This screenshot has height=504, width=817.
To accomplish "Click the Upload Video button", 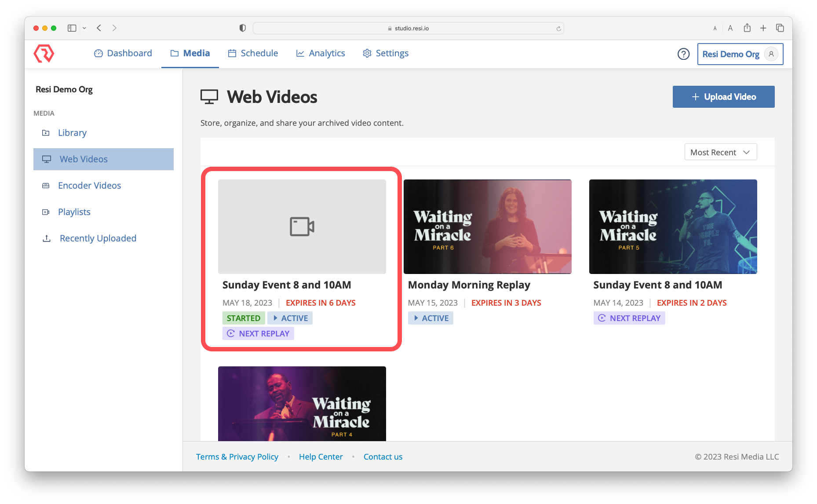I will pos(723,97).
